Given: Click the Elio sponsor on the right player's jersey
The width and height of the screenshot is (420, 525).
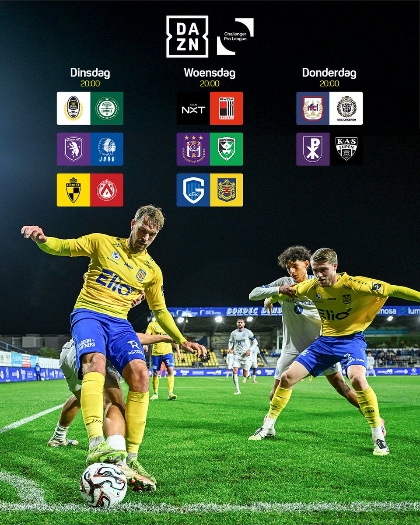Looking at the screenshot, I should 335,314.
